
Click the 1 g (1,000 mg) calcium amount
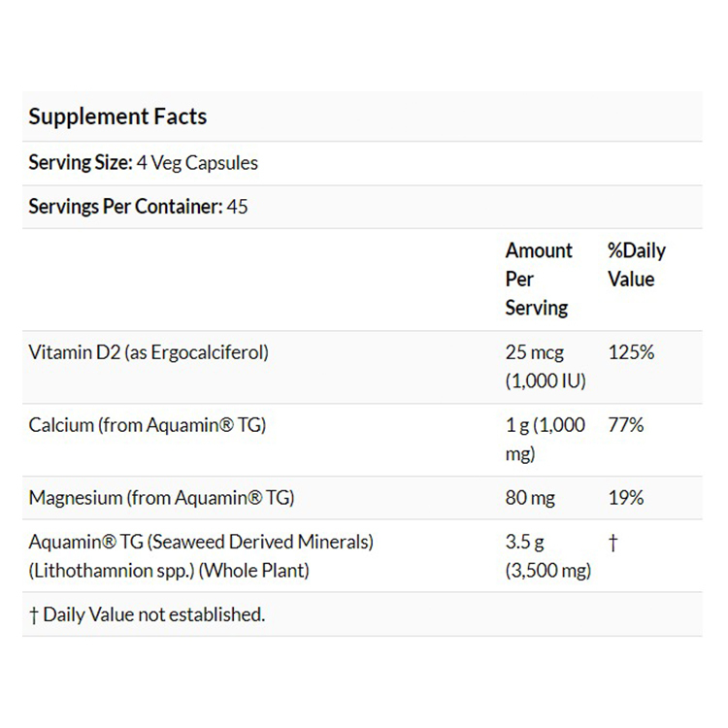coord(546,440)
